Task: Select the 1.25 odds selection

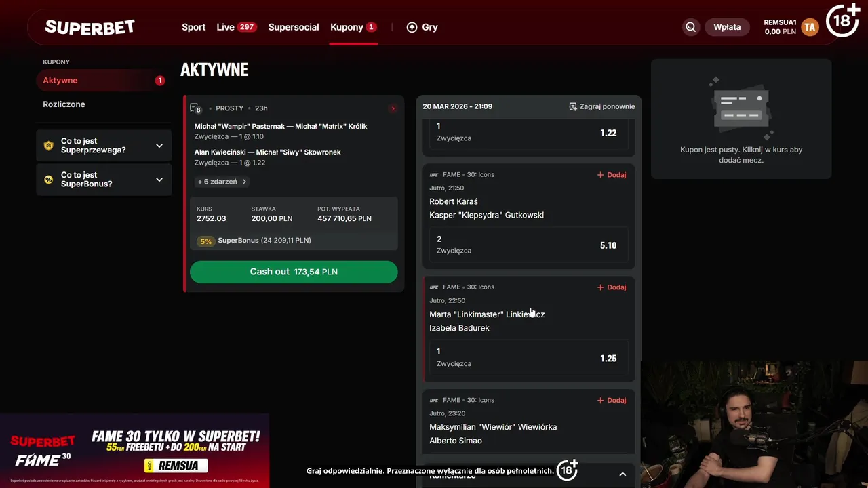Action: click(529, 358)
